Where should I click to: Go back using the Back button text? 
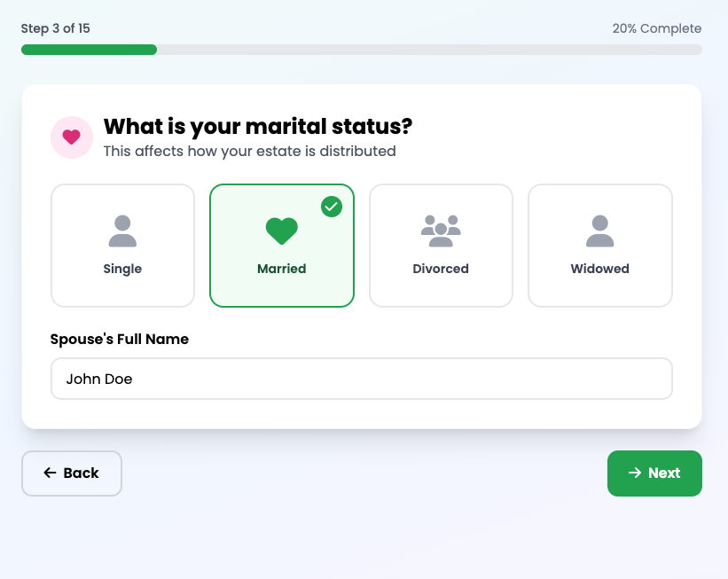(x=82, y=473)
